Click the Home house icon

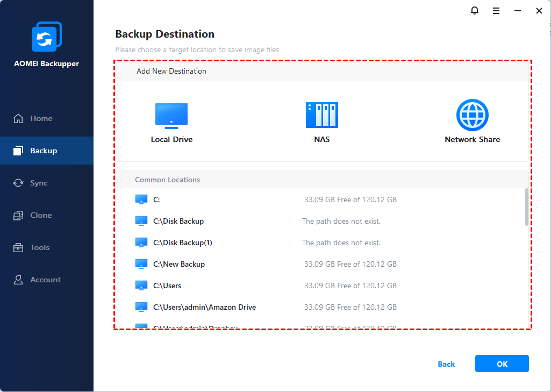click(x=19, y=118)
